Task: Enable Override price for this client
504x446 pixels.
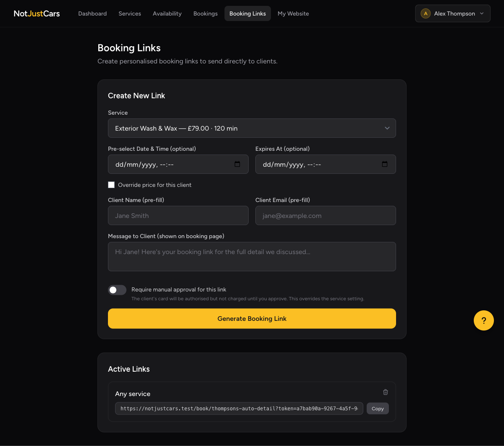Action: pos(111,184)
